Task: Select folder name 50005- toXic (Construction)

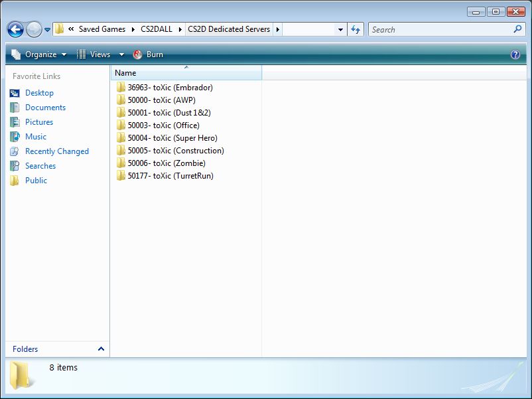Action: coord(176,151)
